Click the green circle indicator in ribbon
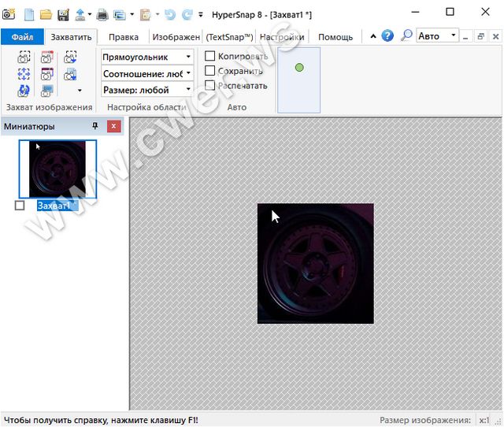 299,68
